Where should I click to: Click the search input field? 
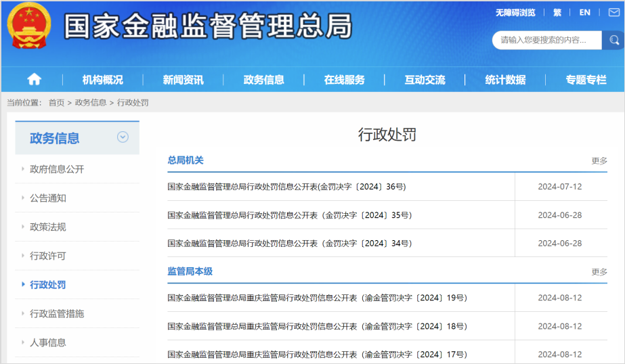(x=547, y=40)
